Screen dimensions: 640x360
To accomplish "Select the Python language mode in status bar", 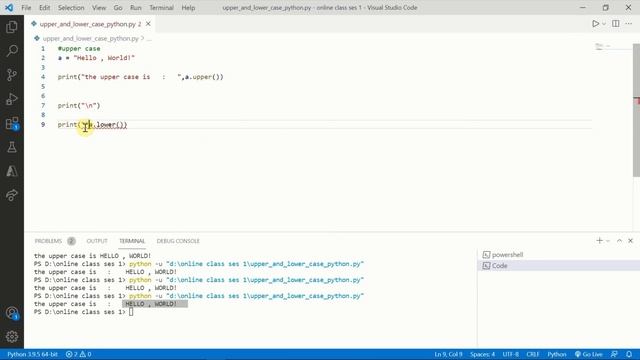I will pos(557,354).
